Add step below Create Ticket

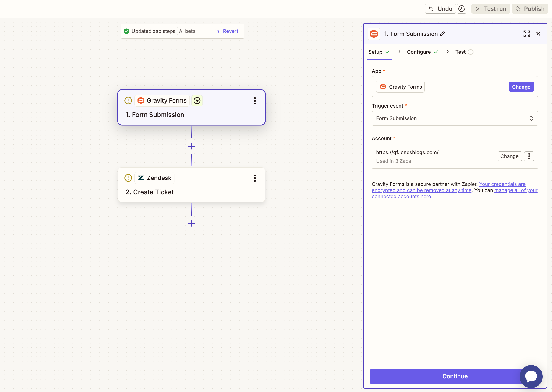(191, 224)
